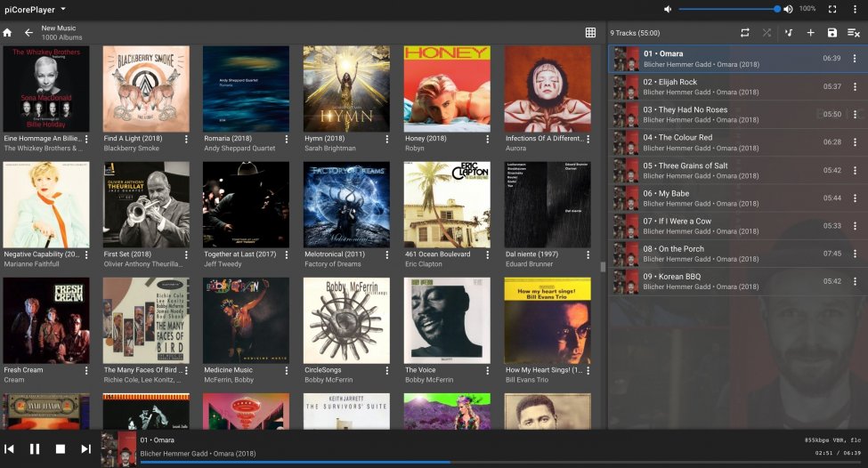
Task: Click The Many Faces Of Bird album title
Action: [141, 369]
